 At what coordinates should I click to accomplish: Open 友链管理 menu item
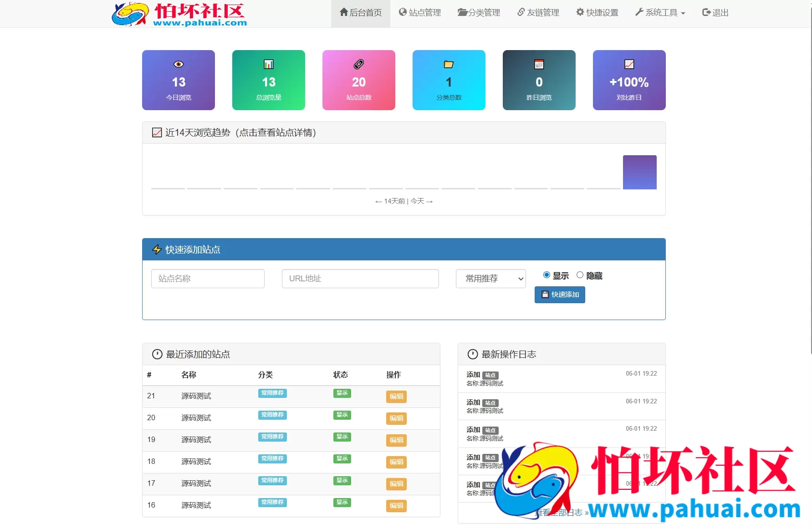pyautogui.click(x=538, y=13)
